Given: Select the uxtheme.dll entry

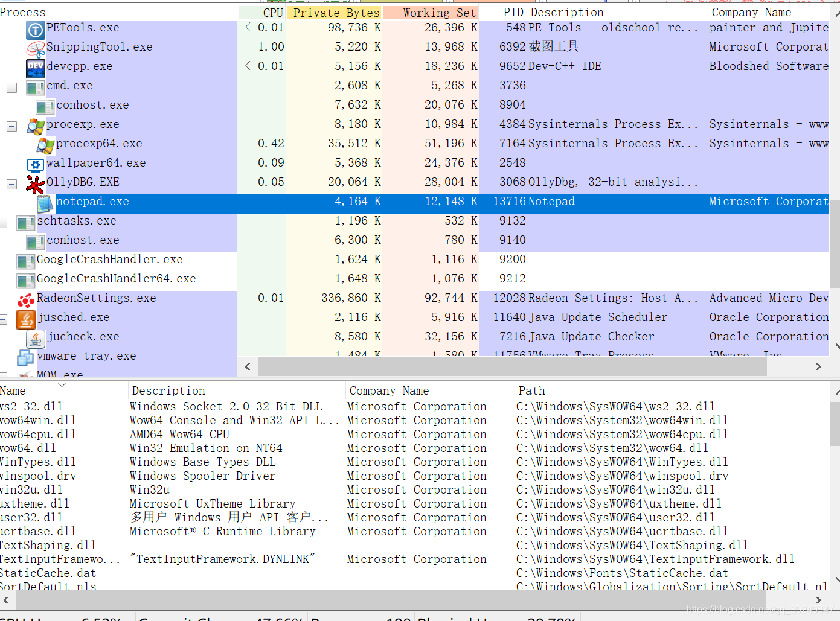Looking at the screenshot, I should (34, 503).
